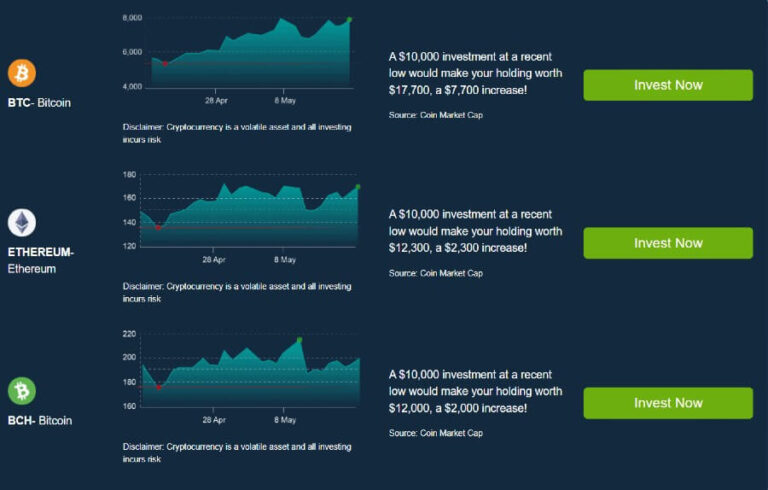
Task: Click the orange Bitcoin BTC logo icon
Action: pyautogui.click(x=22, y=73)
